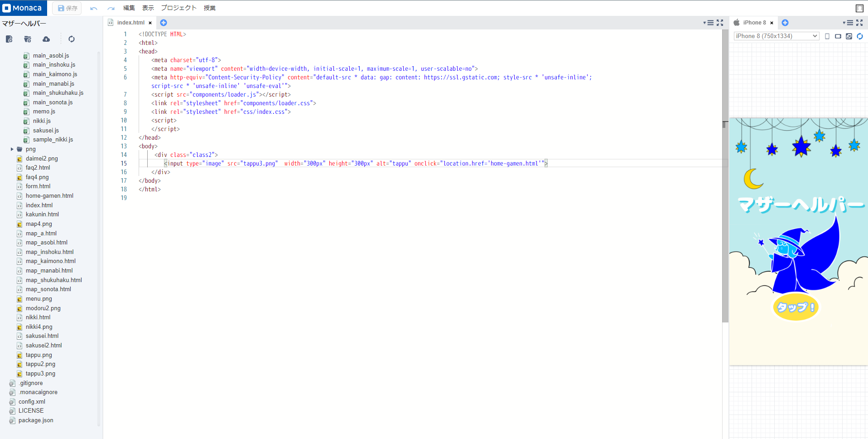Click the nikki.js file icon
This screenshot has width=868, height=439.
26,121
